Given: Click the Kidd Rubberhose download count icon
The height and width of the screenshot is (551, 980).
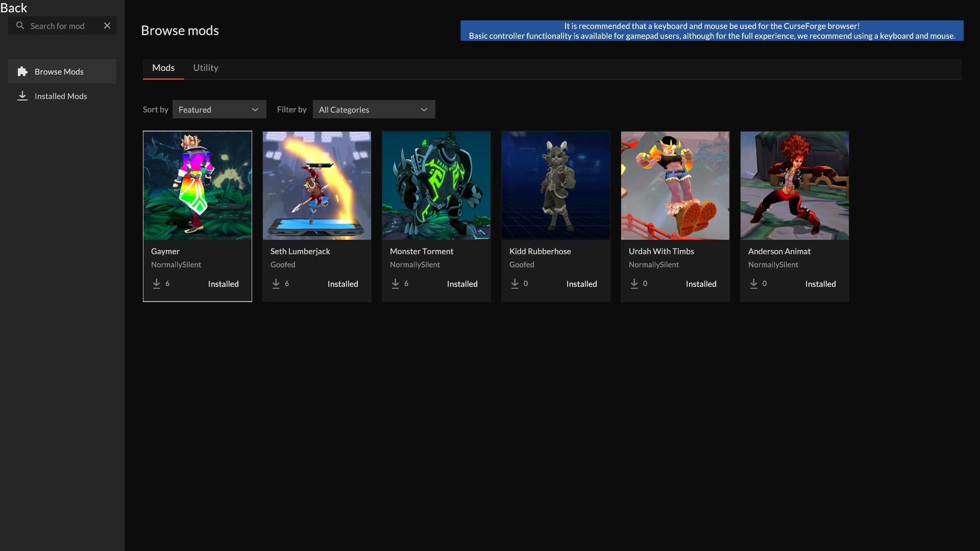Looking at the screenshot, I should pos(515,284).
